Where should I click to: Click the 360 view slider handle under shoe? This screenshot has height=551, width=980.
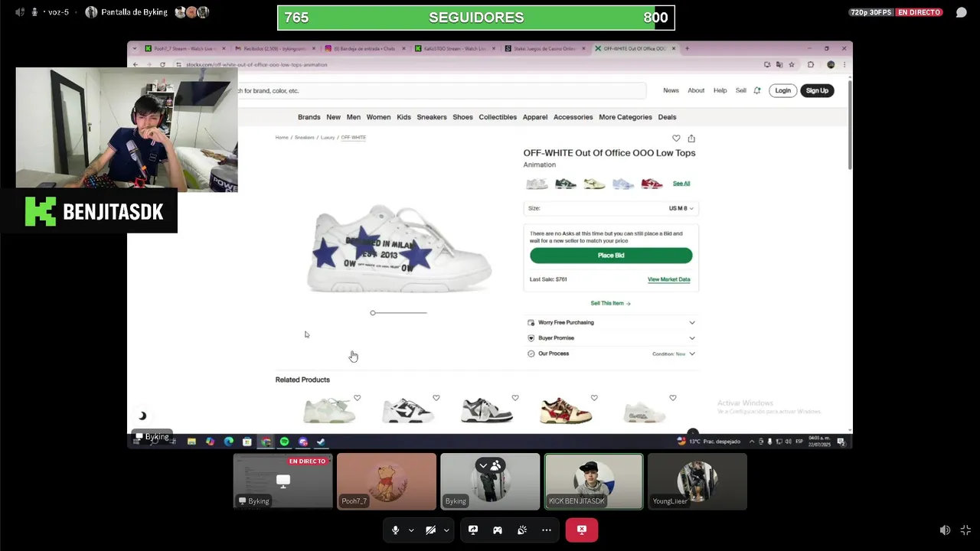(x=373, y=313)
